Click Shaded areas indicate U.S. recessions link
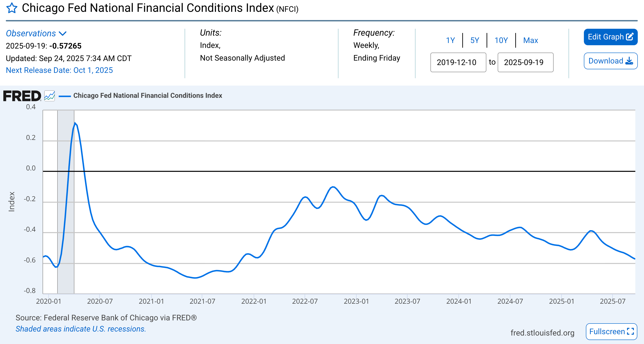 click(x=81, y=329)
